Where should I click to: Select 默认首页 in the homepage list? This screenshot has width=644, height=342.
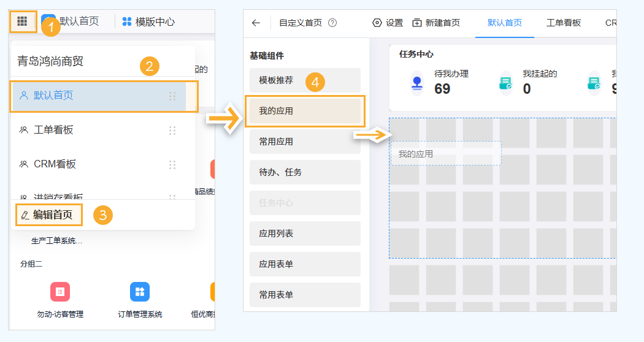pos(99,96)
